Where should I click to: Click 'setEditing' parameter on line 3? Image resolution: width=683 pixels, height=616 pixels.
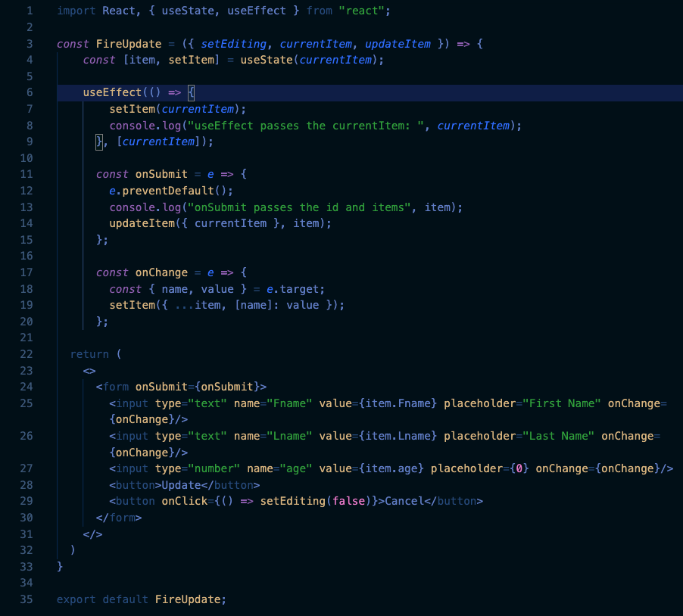pyautogui.click(x=234, y=44)
